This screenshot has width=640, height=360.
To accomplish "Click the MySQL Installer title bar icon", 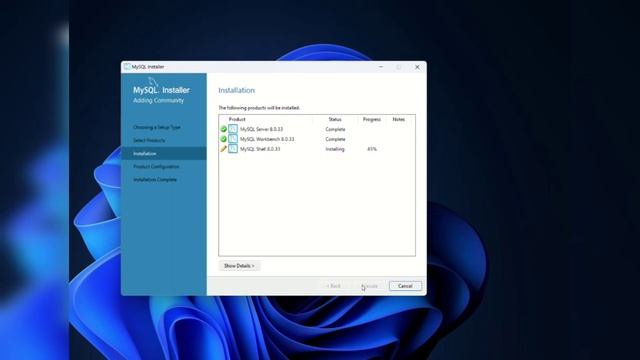I will tap(127, 67).
